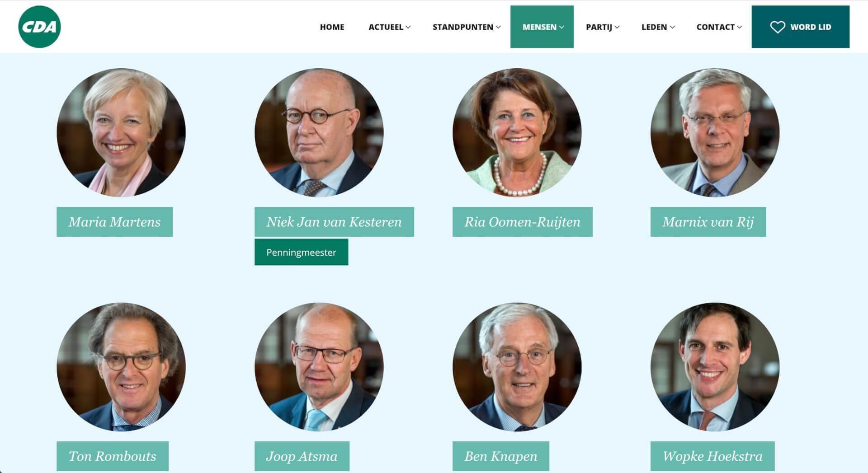Click the heart icon in Word Lid

coord(778,27)
